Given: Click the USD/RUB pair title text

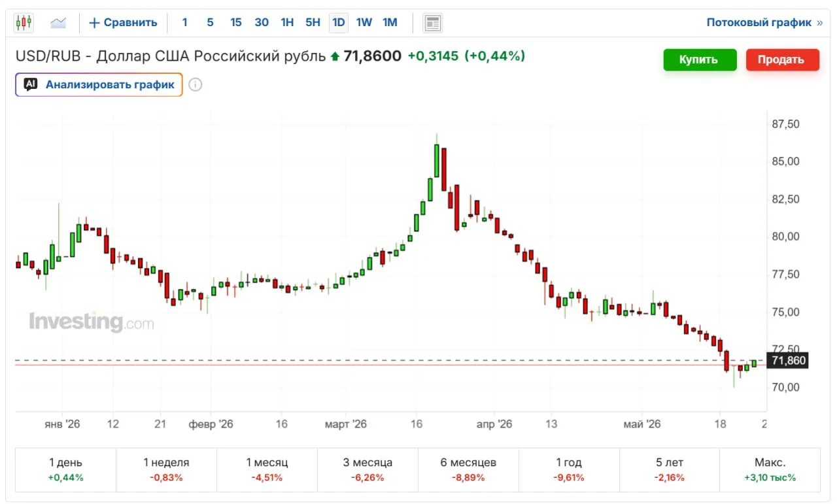Looking at the screenshot, I should pos(171,56).
